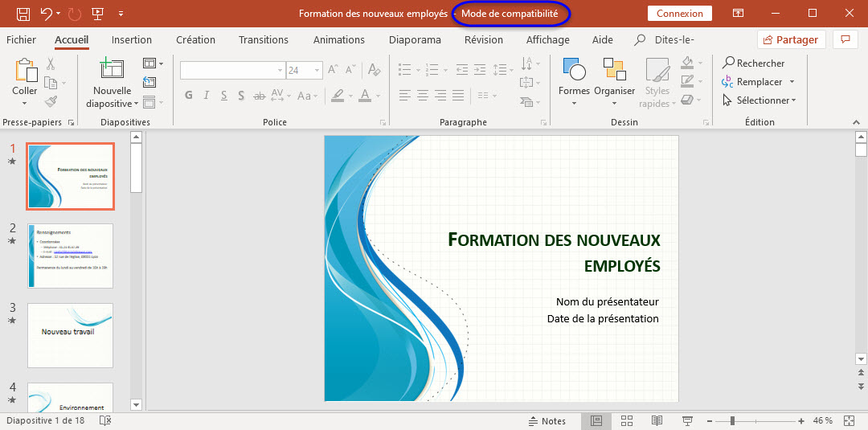Viewport: 868px width, 430px height.
Task: Toggle underline with the S button
Action: tap(223, 95)
